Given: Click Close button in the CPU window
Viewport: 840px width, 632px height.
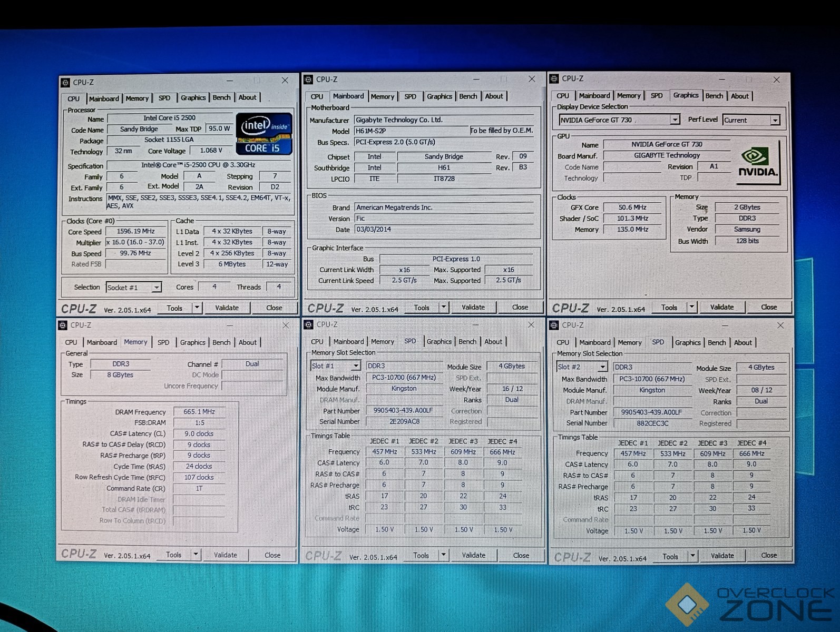Looking at the screenshot, I should click(274, 308).
